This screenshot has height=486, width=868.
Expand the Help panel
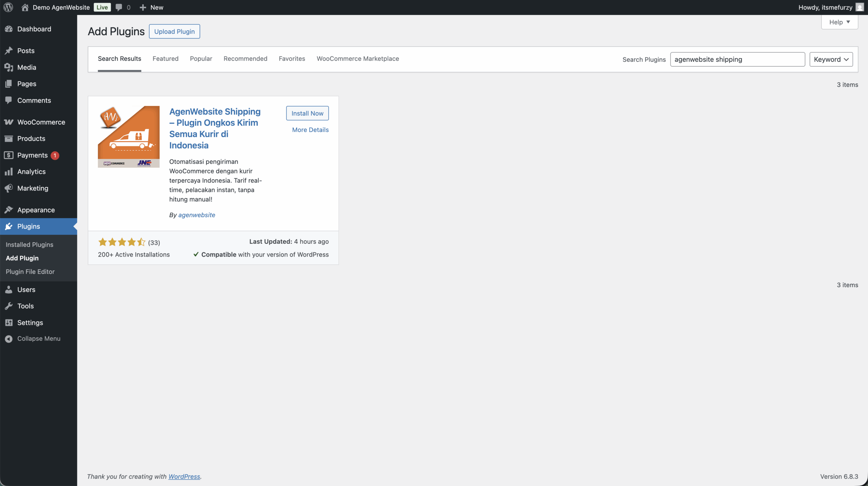point(839,22)
